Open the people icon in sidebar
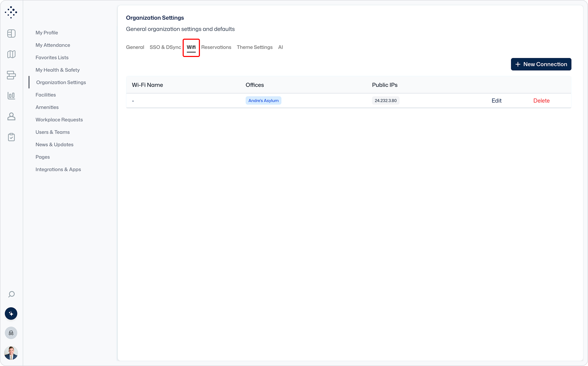Image resolution: width=588 pixels, height=366 pixels. [x=11, y=116]
